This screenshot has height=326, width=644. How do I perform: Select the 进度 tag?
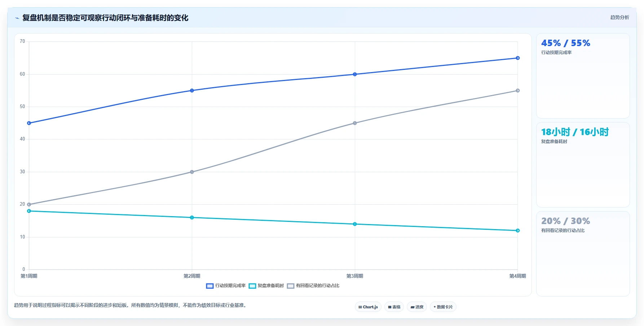(x=417, y=307)
